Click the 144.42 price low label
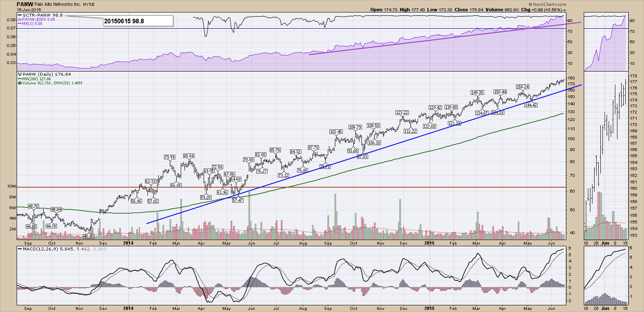Image resolution: width=644 pixels, height=312 pixels. click(x=531, y=105)
